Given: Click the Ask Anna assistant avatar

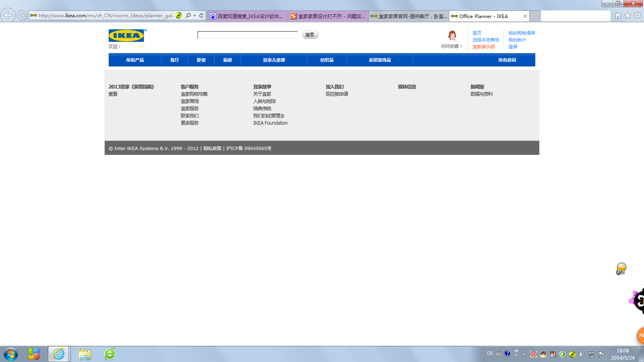Looking at the screenshot, I should (452, 36).
